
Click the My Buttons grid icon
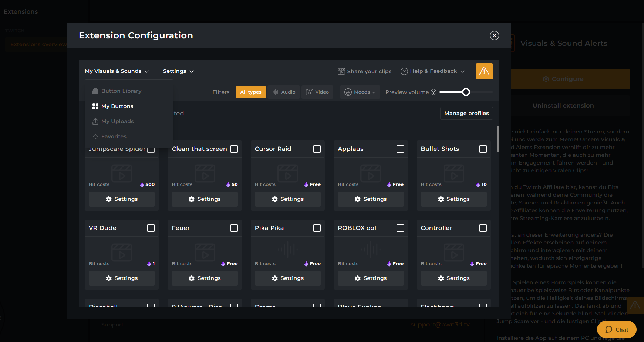tap(95, 106)
